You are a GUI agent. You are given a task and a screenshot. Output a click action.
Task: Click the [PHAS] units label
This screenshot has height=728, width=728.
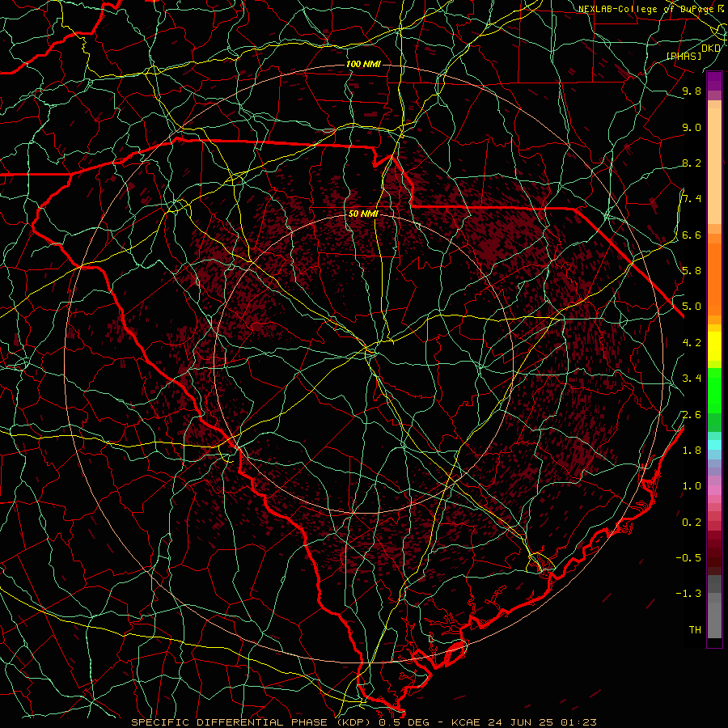[x=684, y=56]
